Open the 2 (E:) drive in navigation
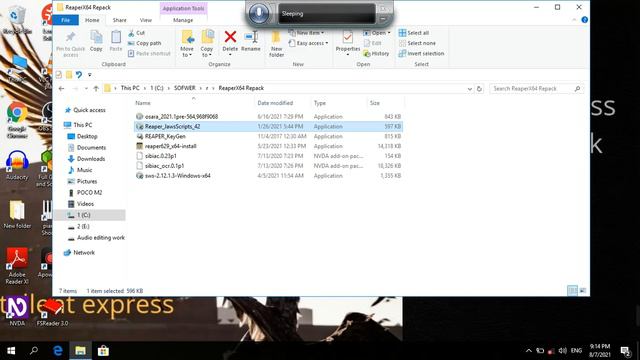Image resolution: width=640 pixels, height=360 pixels. tap(83, 226)
